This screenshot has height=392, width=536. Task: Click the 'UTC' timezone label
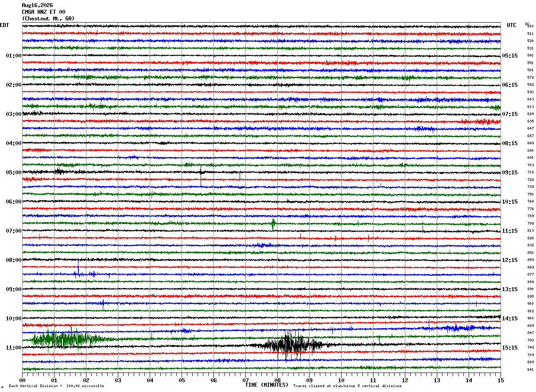point(512,25)
